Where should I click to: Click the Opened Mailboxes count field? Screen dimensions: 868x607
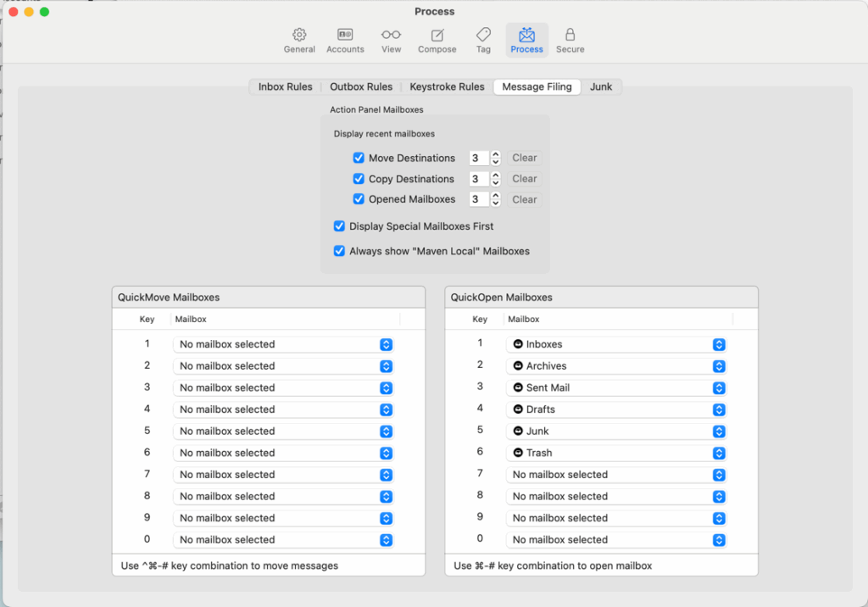point(479,199)
